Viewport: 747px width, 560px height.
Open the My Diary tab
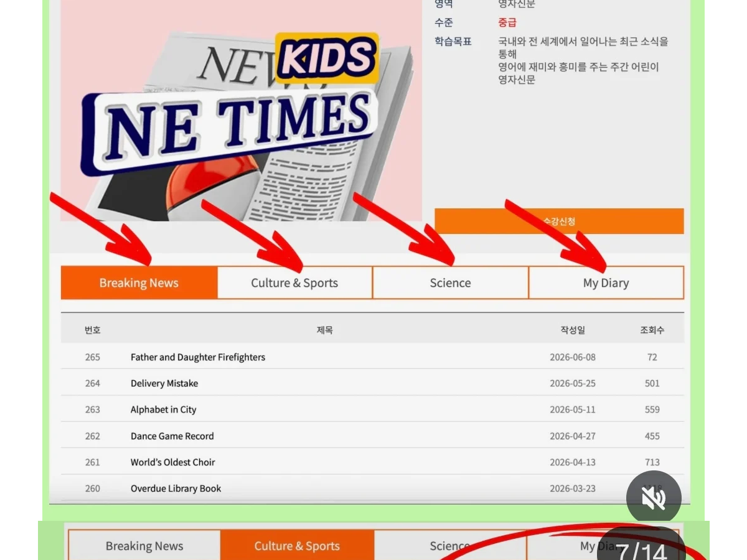606,283
